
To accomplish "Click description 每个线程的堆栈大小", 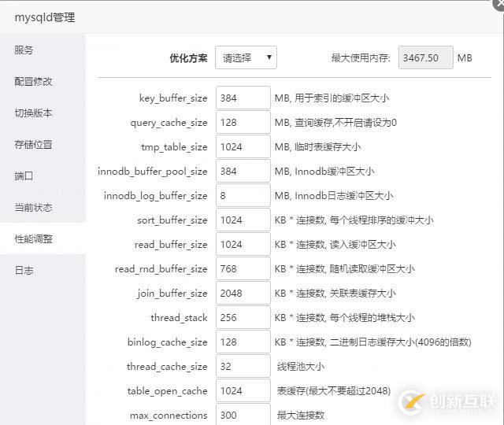I will (372, 318).
